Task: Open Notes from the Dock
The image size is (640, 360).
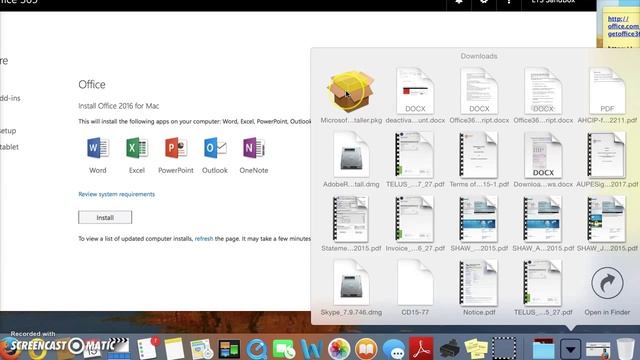Action: click(175, 349)
